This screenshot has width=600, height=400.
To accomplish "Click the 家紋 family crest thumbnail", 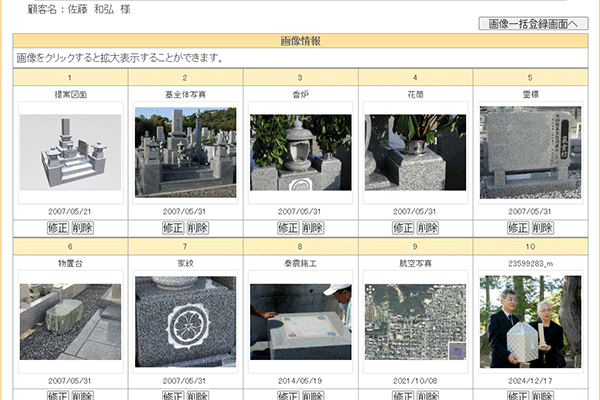I will (x=185, y=321).
